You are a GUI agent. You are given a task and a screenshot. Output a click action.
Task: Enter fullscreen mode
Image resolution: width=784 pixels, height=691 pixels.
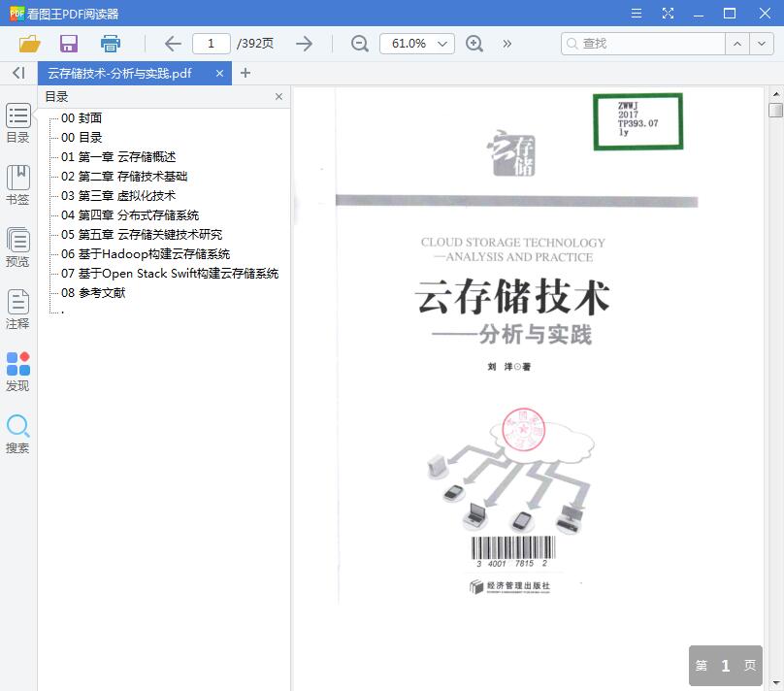[669, 14]
